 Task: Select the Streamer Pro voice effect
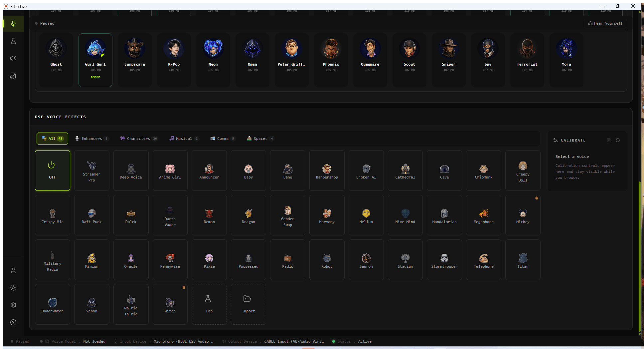tap(92, 171)
